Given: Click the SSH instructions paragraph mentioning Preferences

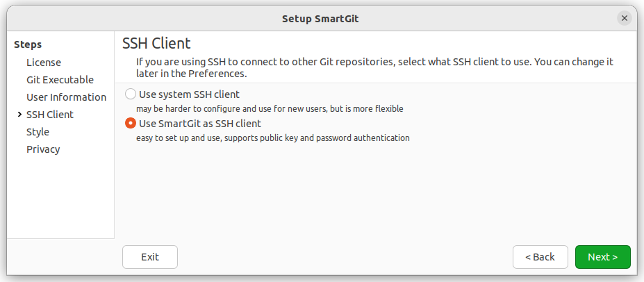Looking at the screenshot, I should tap(374, 68).
